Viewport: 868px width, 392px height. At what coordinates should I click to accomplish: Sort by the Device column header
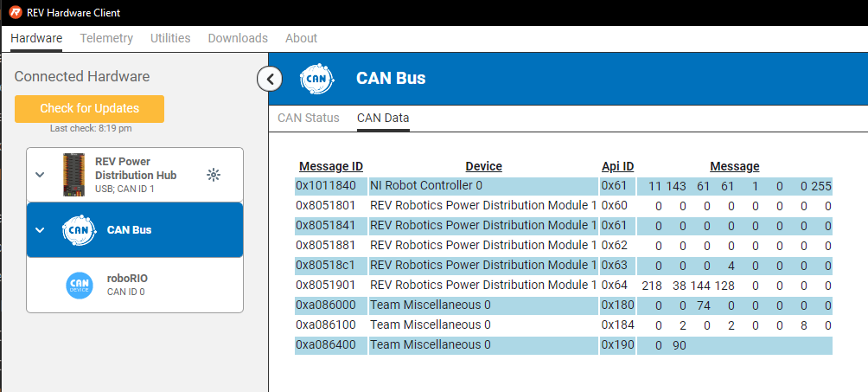(x=484, y=166)
